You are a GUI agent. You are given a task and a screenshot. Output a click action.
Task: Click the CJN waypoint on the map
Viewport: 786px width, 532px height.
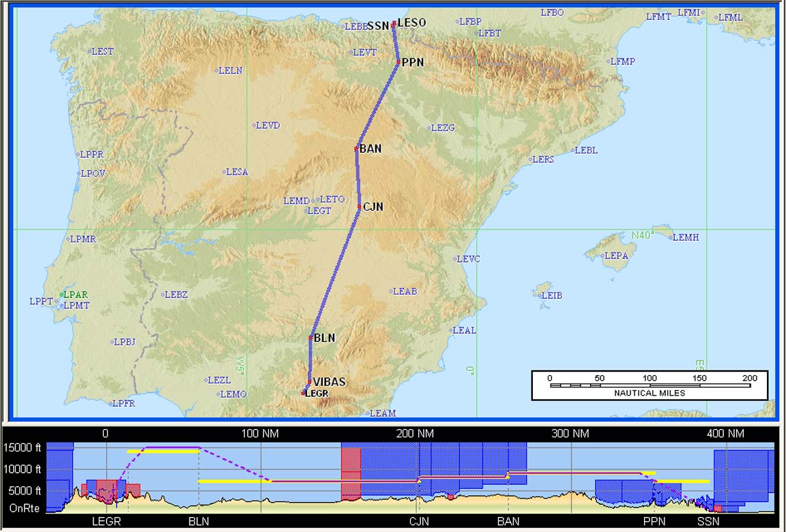[x=360, y=207]
